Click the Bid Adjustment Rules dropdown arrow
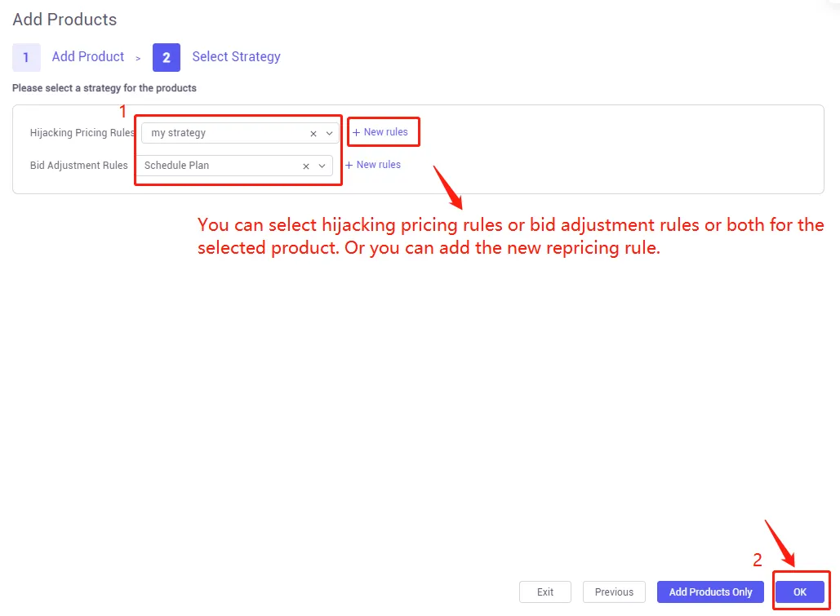 (x=322, y=165)
